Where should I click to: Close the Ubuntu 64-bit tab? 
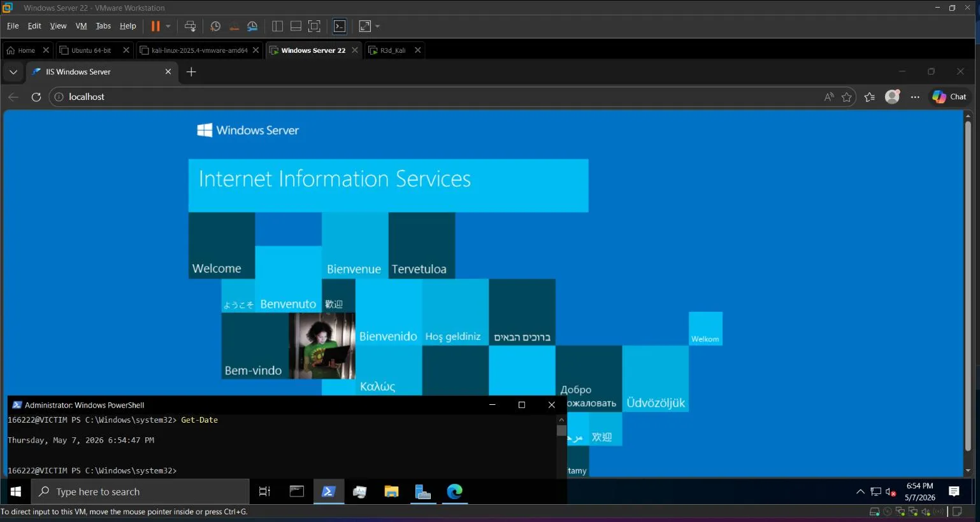point(126,50)
